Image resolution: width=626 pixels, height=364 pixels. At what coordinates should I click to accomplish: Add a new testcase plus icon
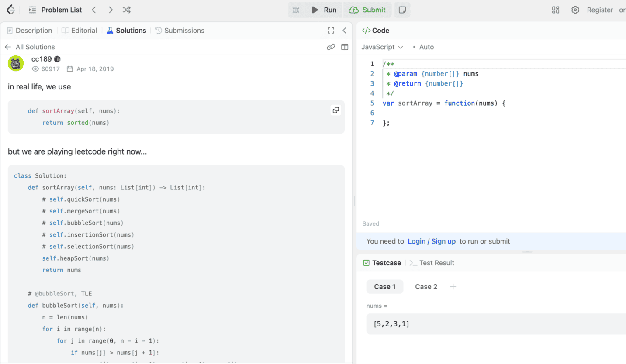pos(453,287)
